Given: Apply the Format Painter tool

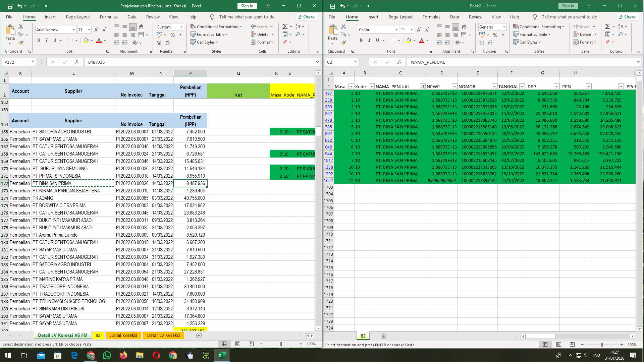Looking at the screenshot, I should coord(21,43).
